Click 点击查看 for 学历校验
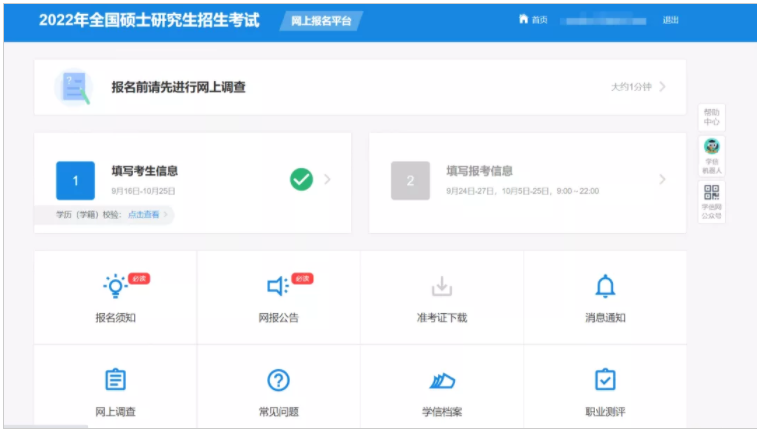 point(143,214)
